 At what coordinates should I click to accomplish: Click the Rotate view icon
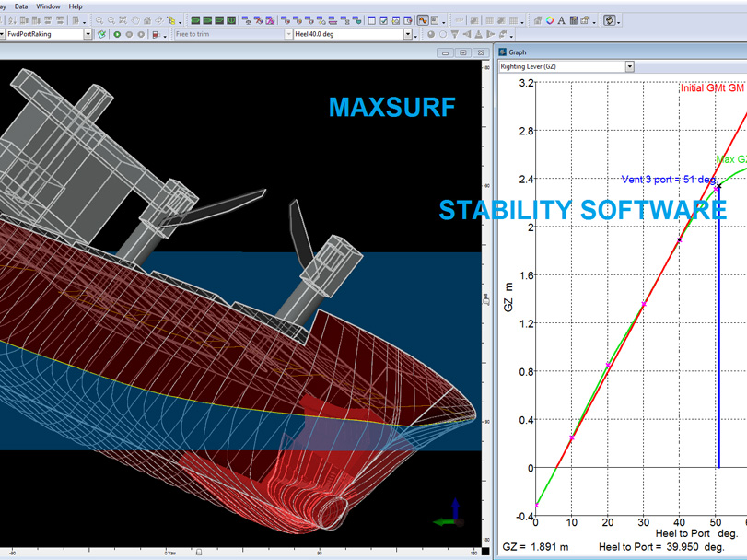click(159, 19)
